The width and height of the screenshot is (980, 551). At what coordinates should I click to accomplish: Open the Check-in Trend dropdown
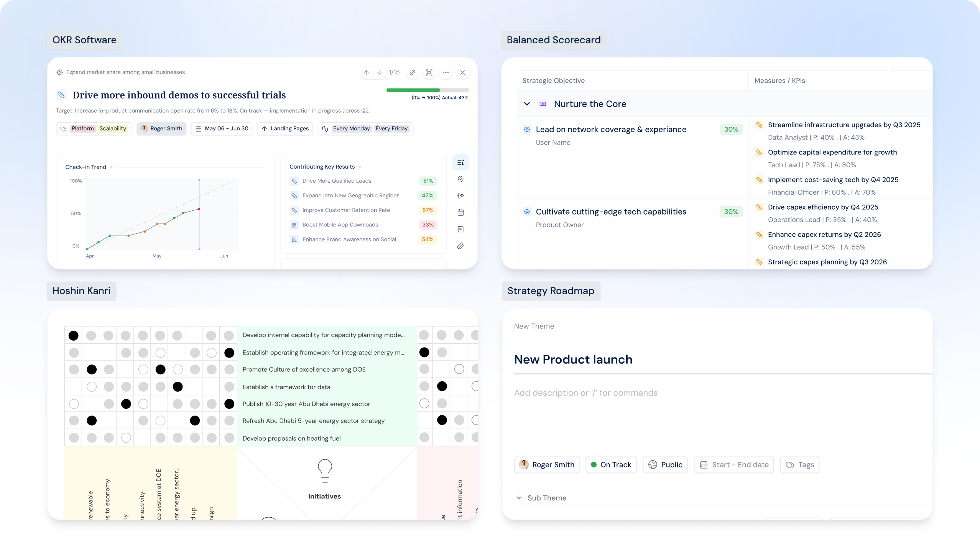coord(111,167)
